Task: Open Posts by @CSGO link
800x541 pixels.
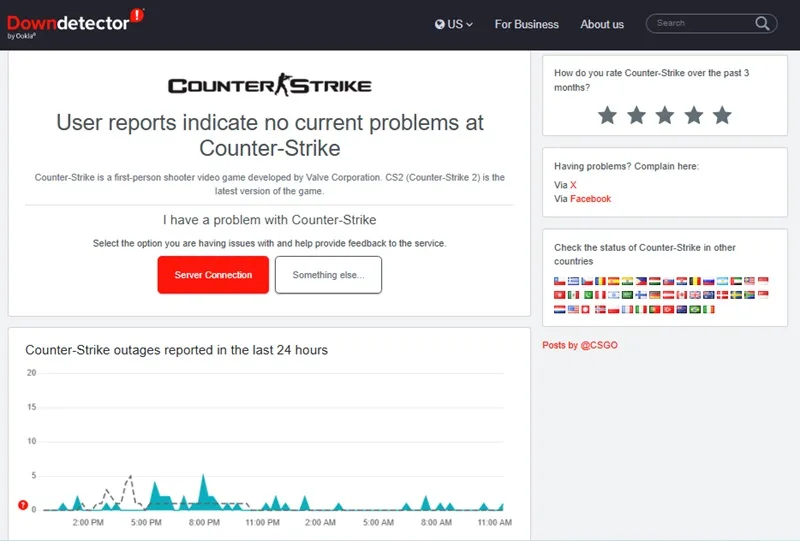Action: (x=580, y=345)
